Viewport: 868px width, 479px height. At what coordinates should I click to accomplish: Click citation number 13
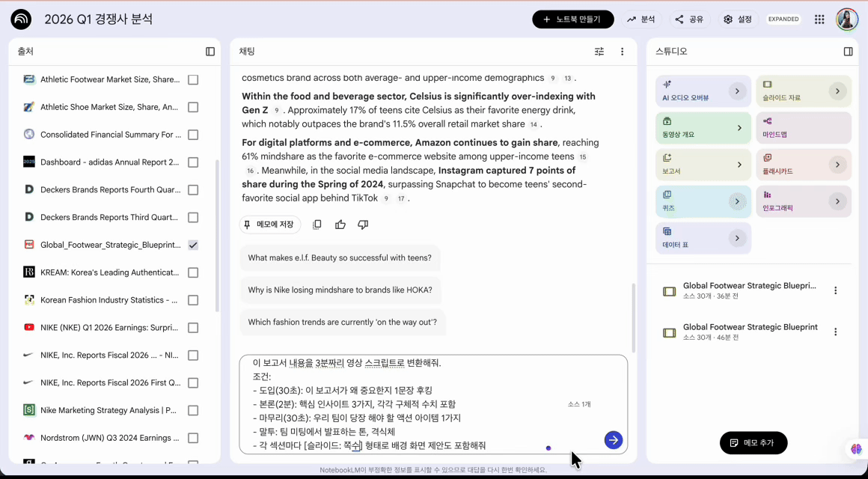click(x=567, y=78)
